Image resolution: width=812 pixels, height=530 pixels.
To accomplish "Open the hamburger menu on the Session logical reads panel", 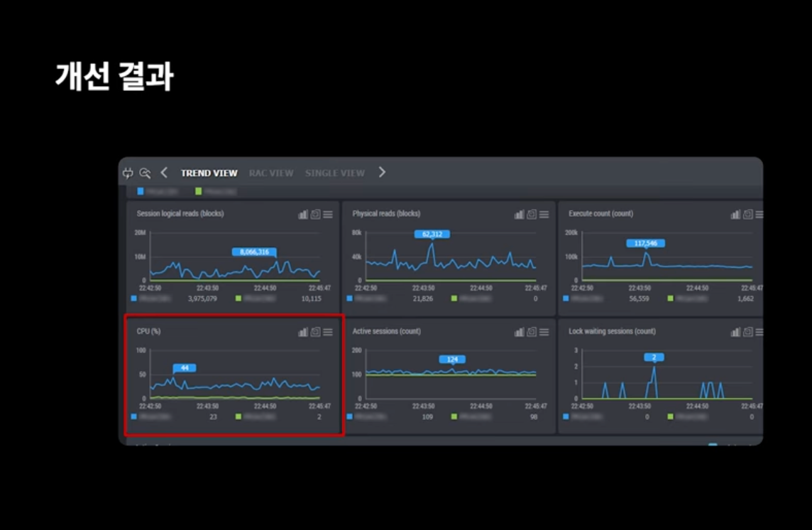I will click(328, 214).
